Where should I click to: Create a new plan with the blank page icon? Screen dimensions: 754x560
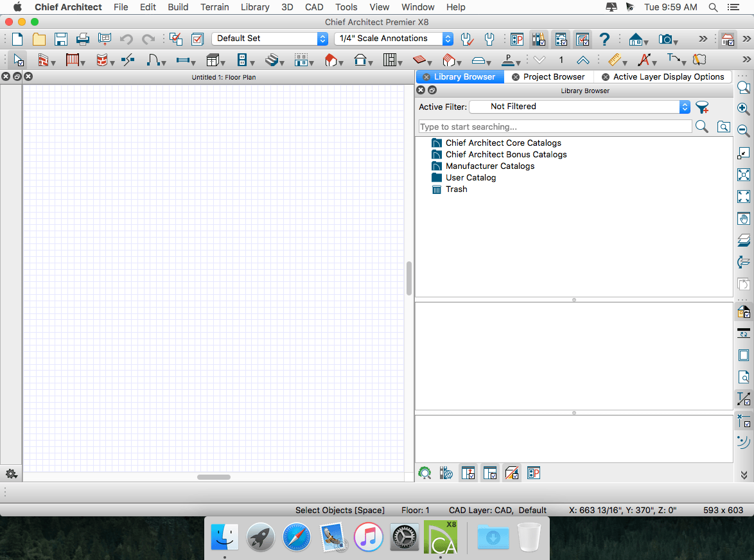(17, 39)
